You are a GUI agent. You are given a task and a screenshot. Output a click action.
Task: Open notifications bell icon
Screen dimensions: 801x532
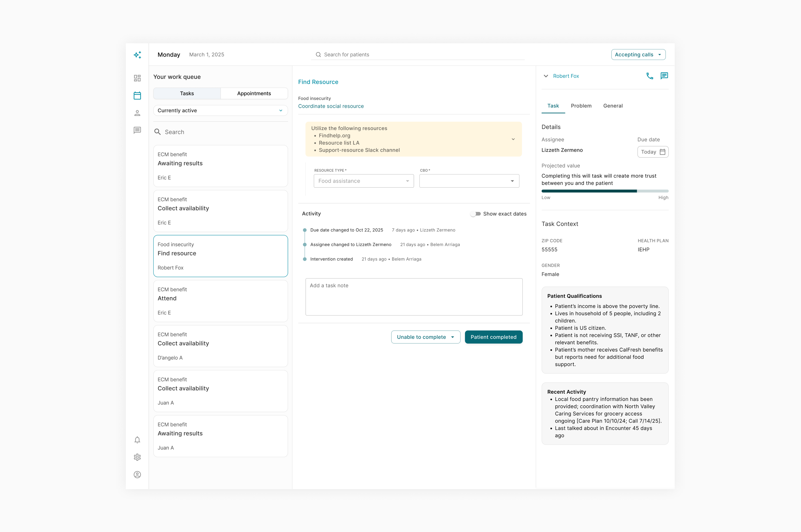(x=137, y=440)
